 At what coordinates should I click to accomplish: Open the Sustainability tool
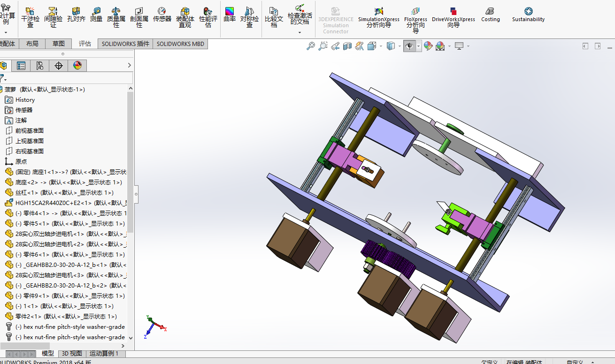tap(529, 15)
